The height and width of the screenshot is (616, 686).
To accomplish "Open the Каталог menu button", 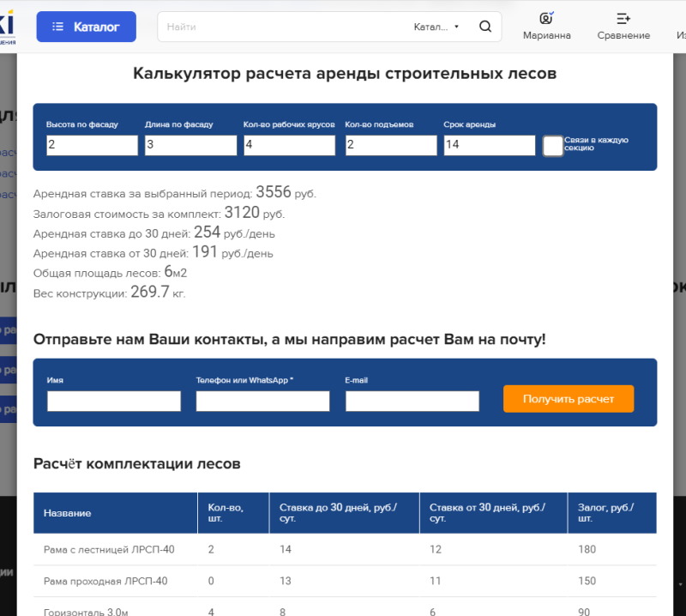I will point(86,27).
